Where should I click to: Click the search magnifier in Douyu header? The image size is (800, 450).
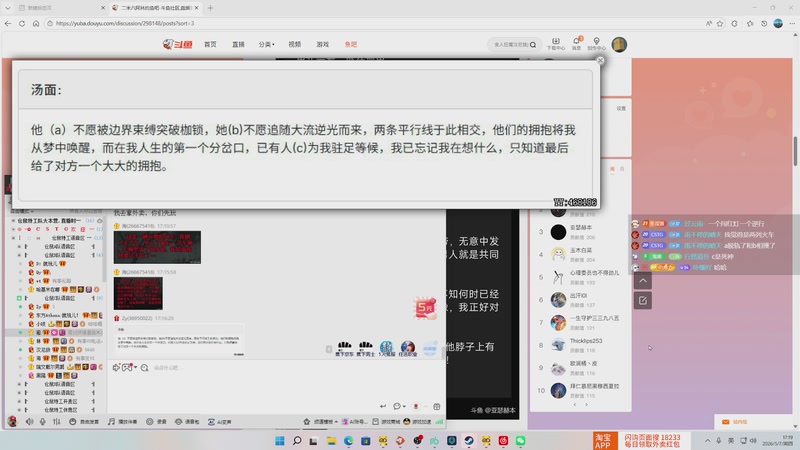533,45
